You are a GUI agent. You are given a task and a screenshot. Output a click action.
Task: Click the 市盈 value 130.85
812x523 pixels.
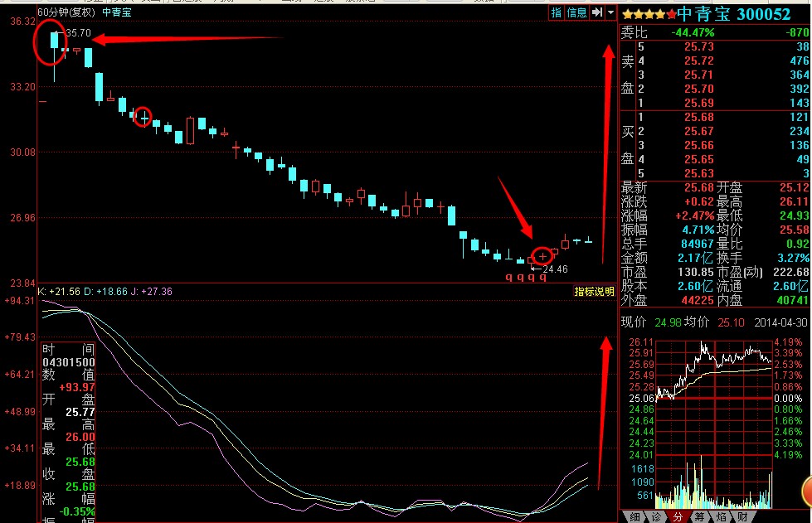[696, 272]
